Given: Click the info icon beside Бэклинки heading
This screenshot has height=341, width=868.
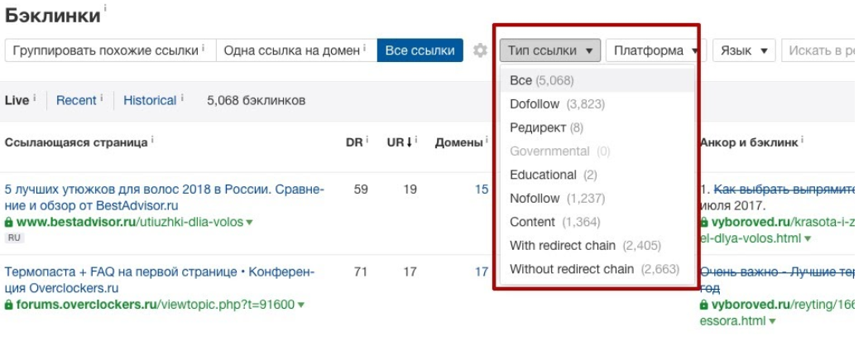Looking at the screenshot, I should tap(106, 10).
